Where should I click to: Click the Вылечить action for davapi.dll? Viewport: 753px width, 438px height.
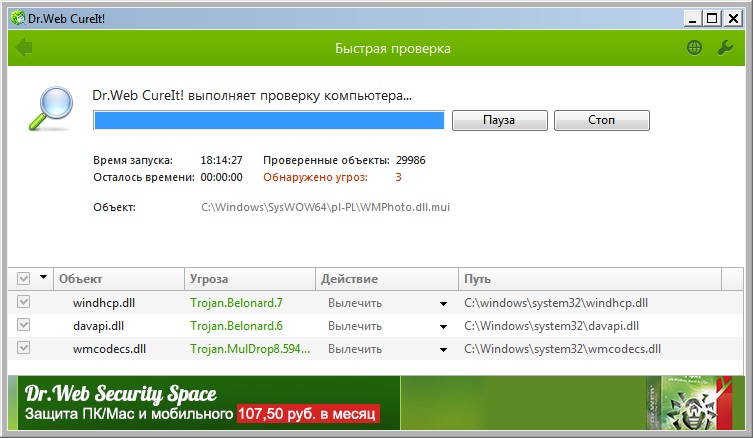(355, 326)
